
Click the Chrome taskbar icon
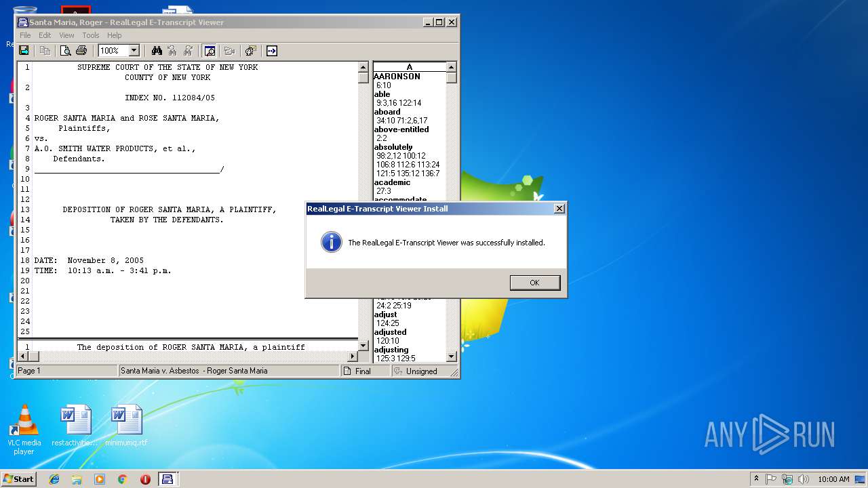tap(122, 479)
